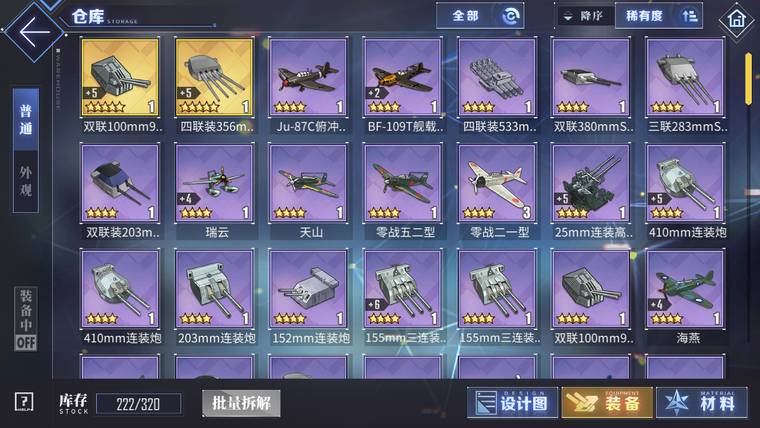Select the gold 四联装356mm gun thumbnail

tap(215, 77)
